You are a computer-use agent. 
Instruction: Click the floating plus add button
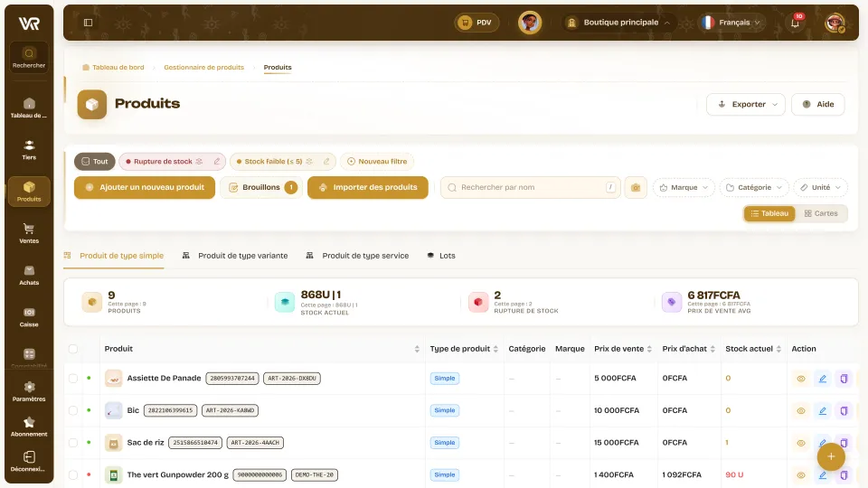[x=831, y=456]
